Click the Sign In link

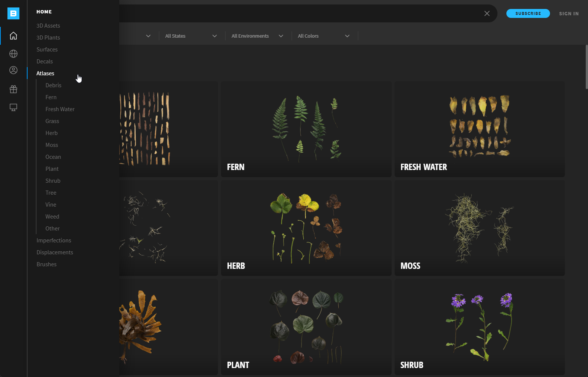click(569, 13)
